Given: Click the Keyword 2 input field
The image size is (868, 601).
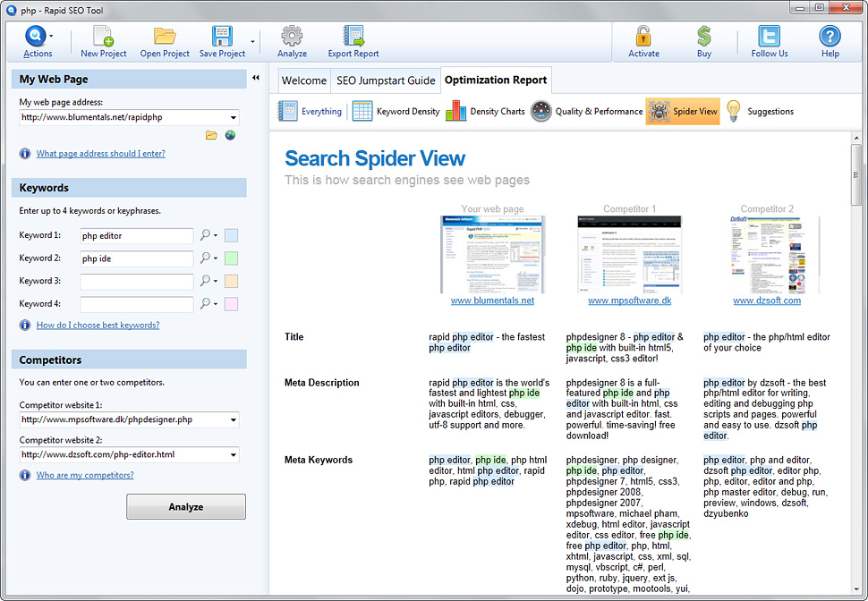Looking at the screenshot, I should pos(137,258).
